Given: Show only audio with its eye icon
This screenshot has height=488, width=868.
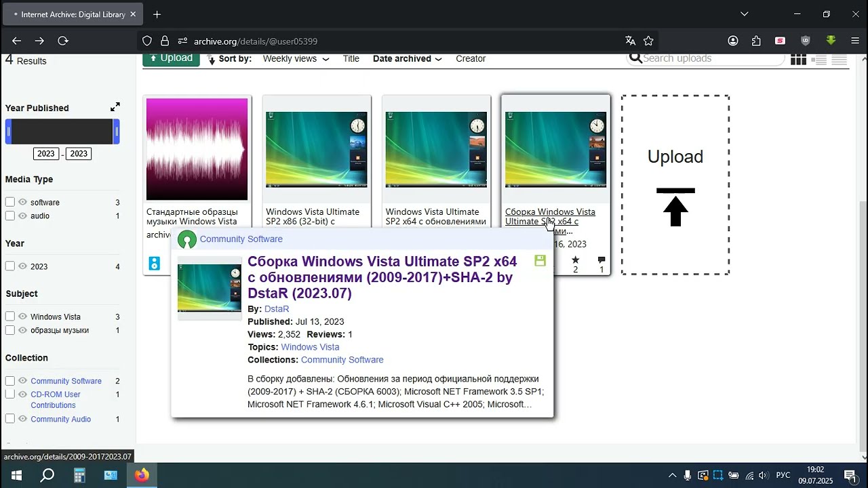Looking at the screenshot, I should (x=22, y=216).
